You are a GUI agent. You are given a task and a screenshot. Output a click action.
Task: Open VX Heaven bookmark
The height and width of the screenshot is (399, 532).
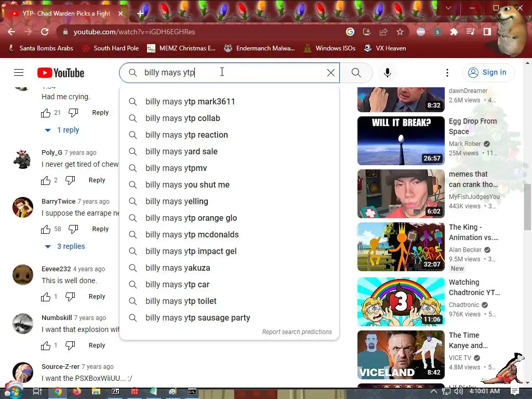pos(385,48)
